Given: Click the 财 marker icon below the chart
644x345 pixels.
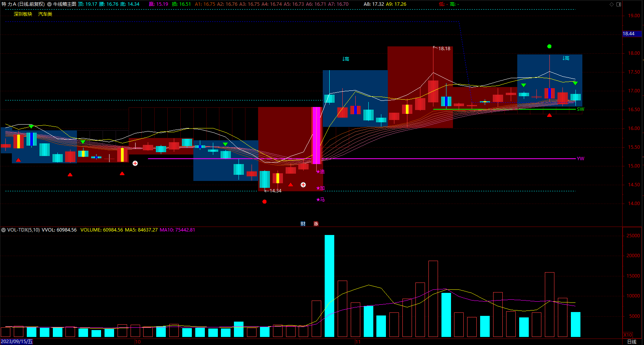Looking at the screenshot, I should [303, 224].
